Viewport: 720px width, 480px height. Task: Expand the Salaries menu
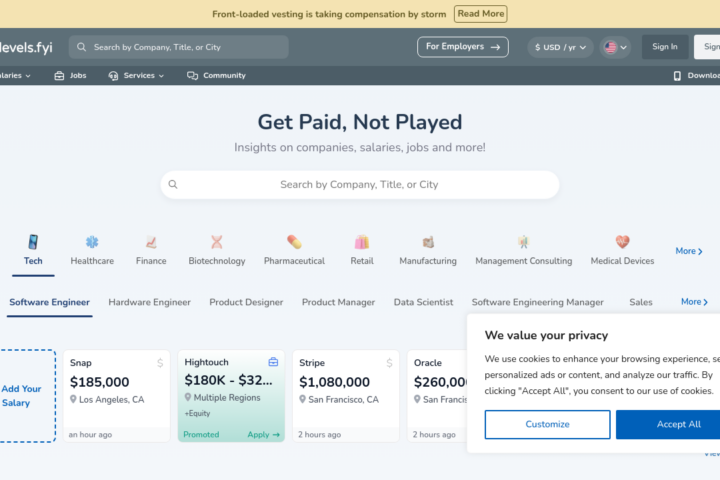15,76
